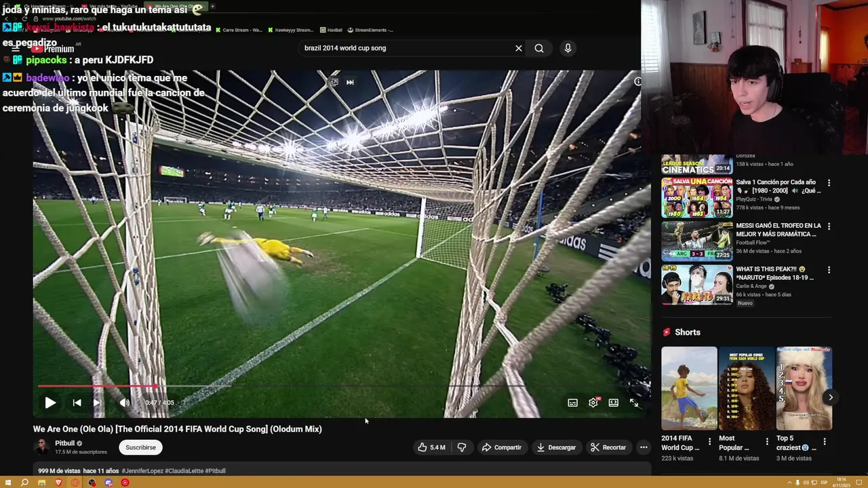Screen dimensions: 868x488
Task: Subscribe to Pitbull with Suscribirse
Action: tap(140, 447)
